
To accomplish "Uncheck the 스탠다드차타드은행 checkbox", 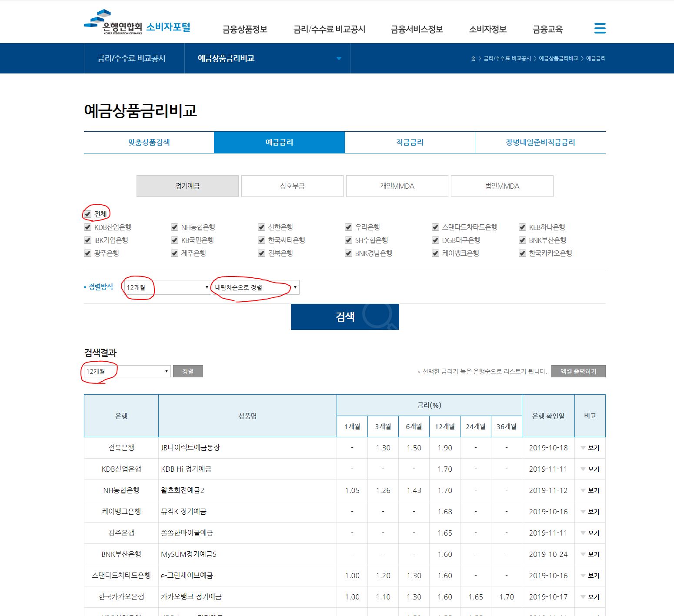I will tap(435, 227).
